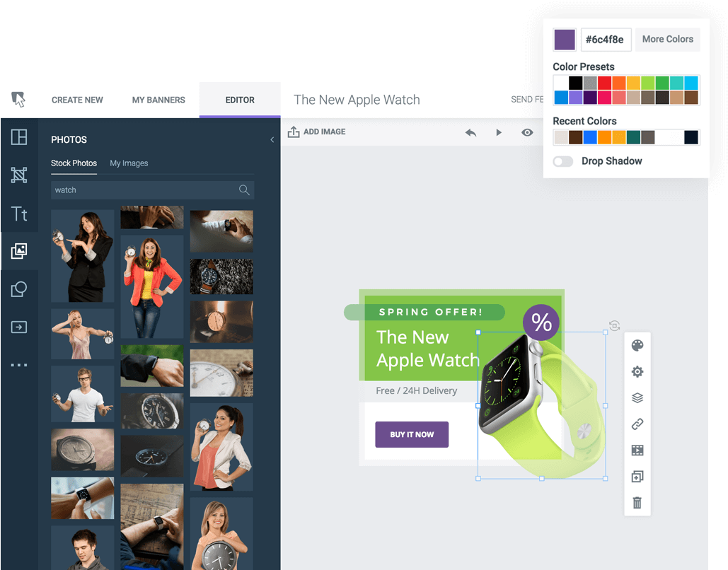Screen dimensions: 728x570
Task: Select the Editor tab
Action: [x=240, y=100]
